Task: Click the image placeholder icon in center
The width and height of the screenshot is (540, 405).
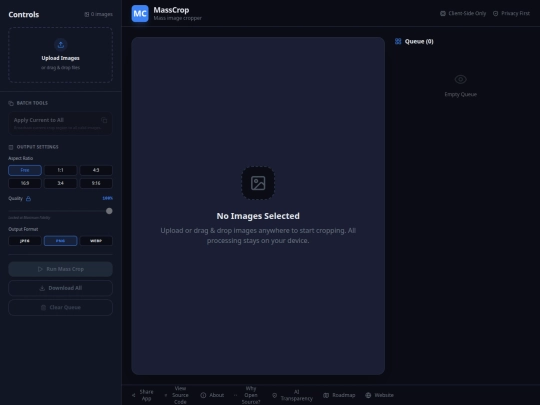Action: [x=258, y=183]
